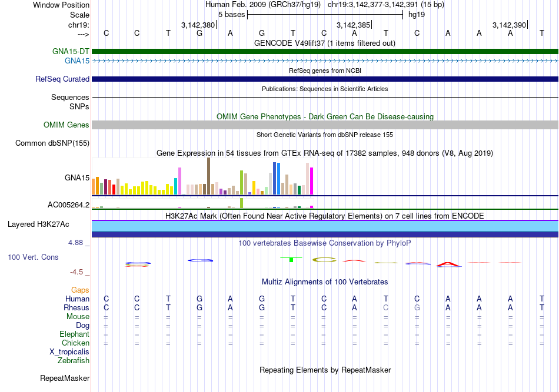
Task: Click the X_tropicalis species row label
Action: click(69, 352)
